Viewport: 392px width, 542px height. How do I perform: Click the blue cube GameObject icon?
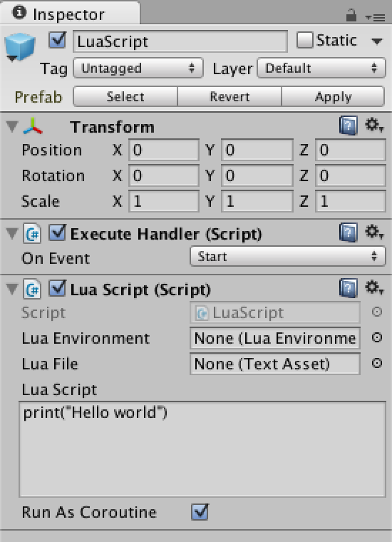pyautogui.click(x=20, y=47)
